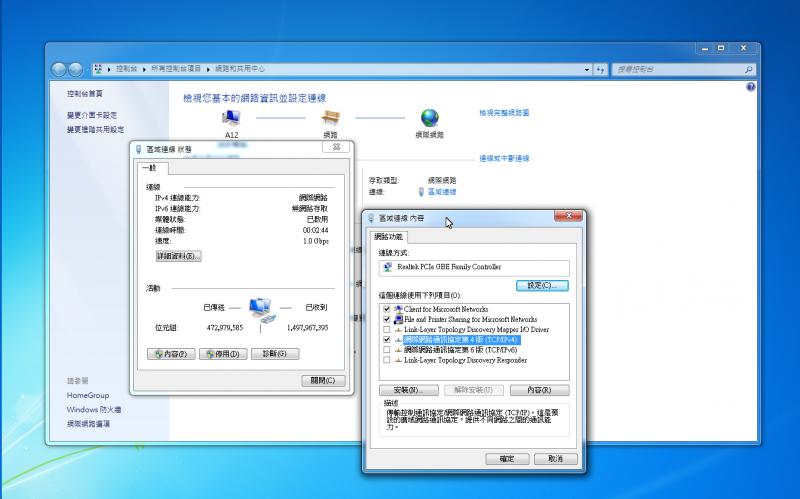Click icon of Link-Layer Topology Discovery Mapper I/O Driver
The image size is (800, 499).
point(398,330)
